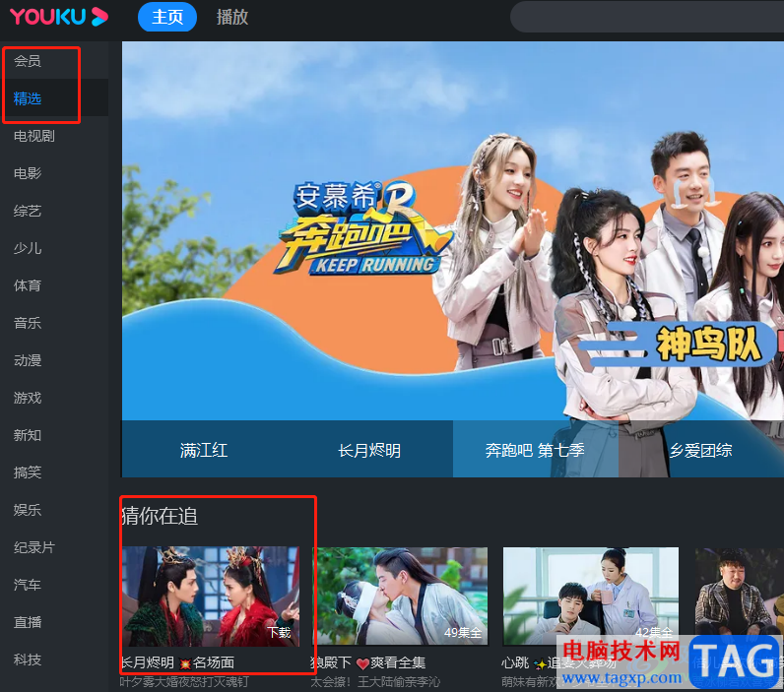The width and height of the screenshot is (784, 692).
Task: Open the 汽车 category
Action: [x=28, y=585]
